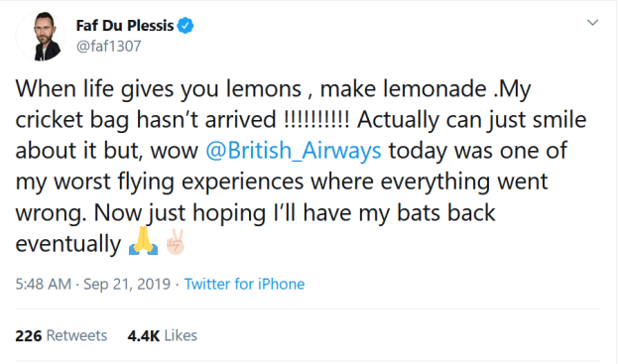
Task: Click the words 'cricket bag' in tweet
Action: pyautogui.click(x=72, y=120)
